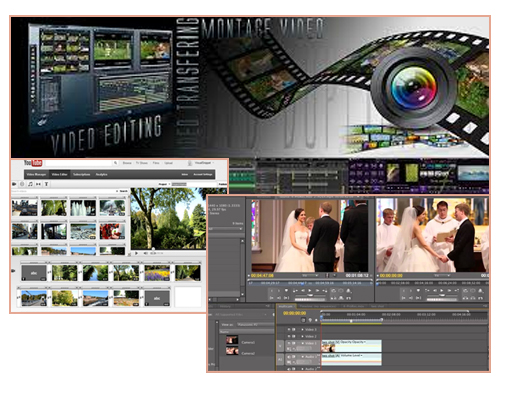This screenshot has height=397, width=508.
Task: Open the program monitor zoom level dropdown
Action: pyautogui.click(x=442, y=276)
